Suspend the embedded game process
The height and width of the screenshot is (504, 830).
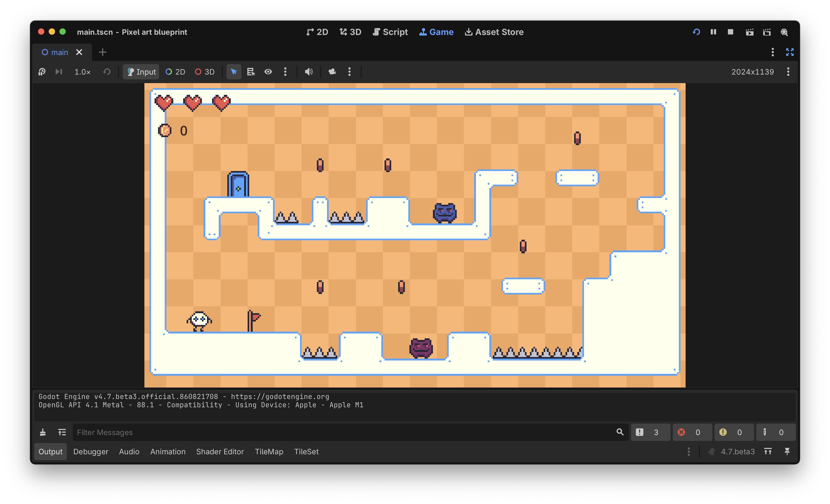tap(42, 72)
